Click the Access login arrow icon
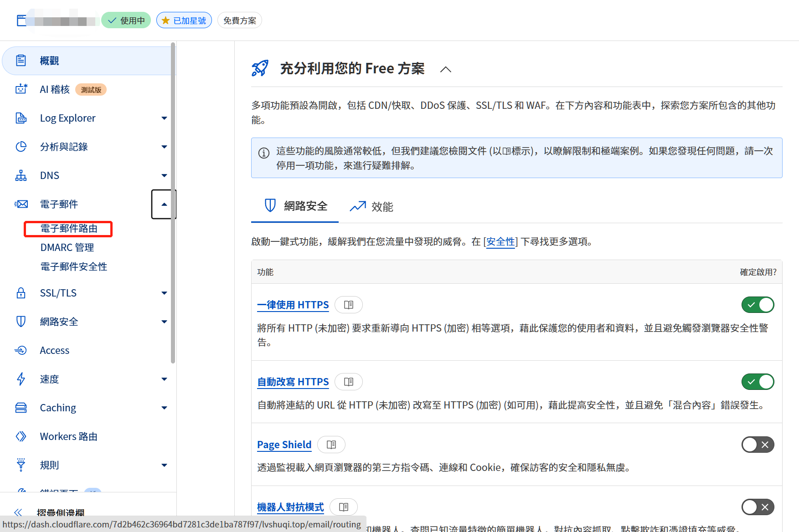799x532 pixels. tap(21, 350)
